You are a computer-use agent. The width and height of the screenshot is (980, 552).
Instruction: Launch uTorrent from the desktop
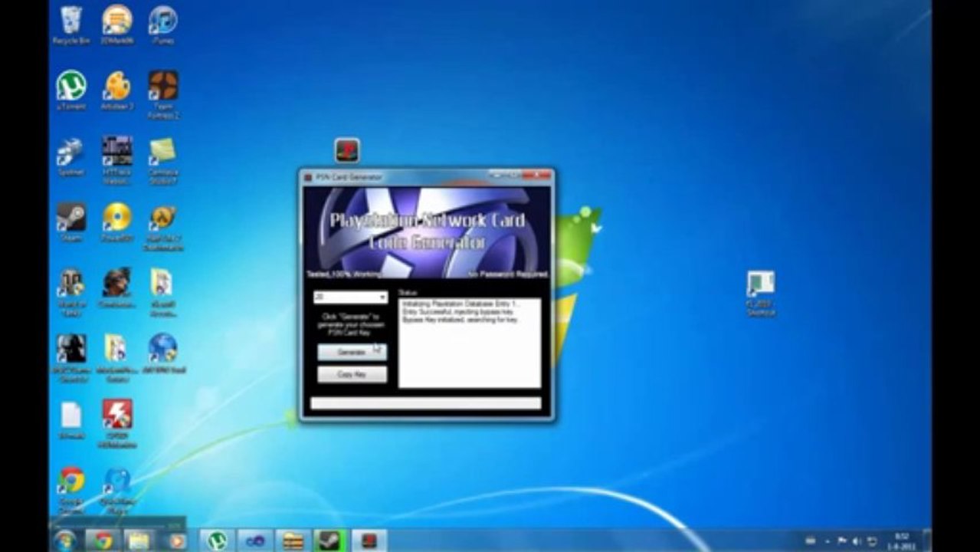(x=71, y=90)
